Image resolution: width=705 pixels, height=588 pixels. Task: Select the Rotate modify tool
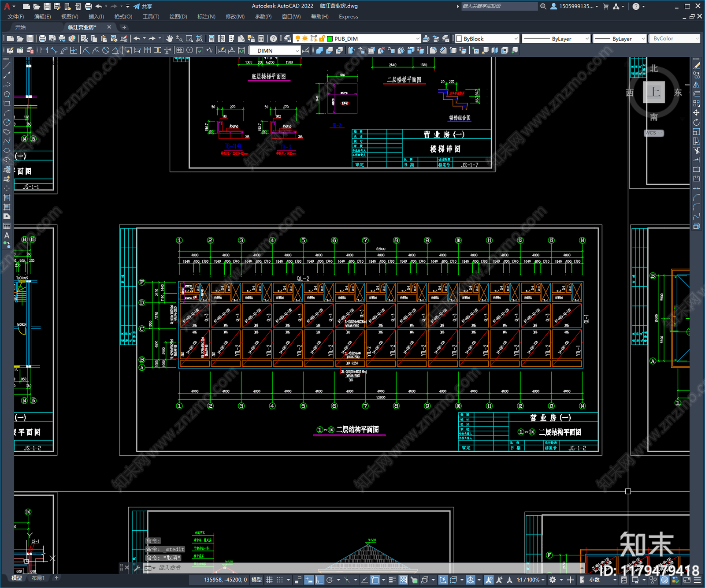pyautogui.click(x=697, y=122)
